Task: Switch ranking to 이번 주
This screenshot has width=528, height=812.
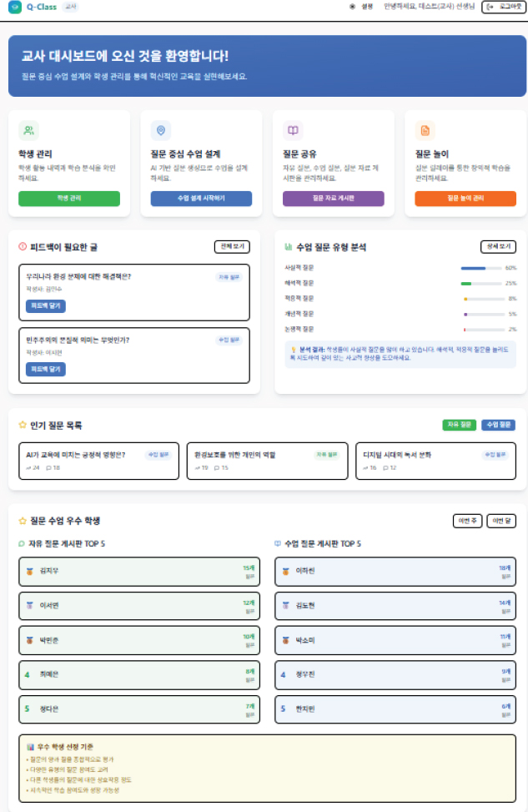Action: (x=465, y=521)
